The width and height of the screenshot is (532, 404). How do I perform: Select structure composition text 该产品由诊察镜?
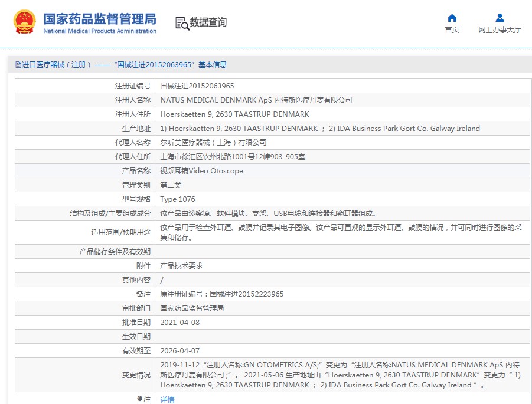click(268, 214)
